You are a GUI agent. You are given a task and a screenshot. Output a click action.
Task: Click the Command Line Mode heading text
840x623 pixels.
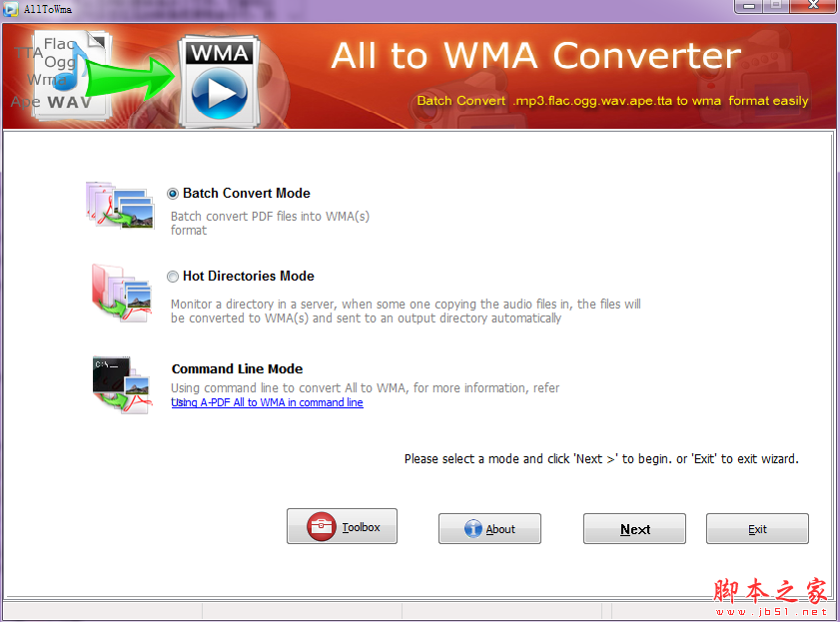237,368
